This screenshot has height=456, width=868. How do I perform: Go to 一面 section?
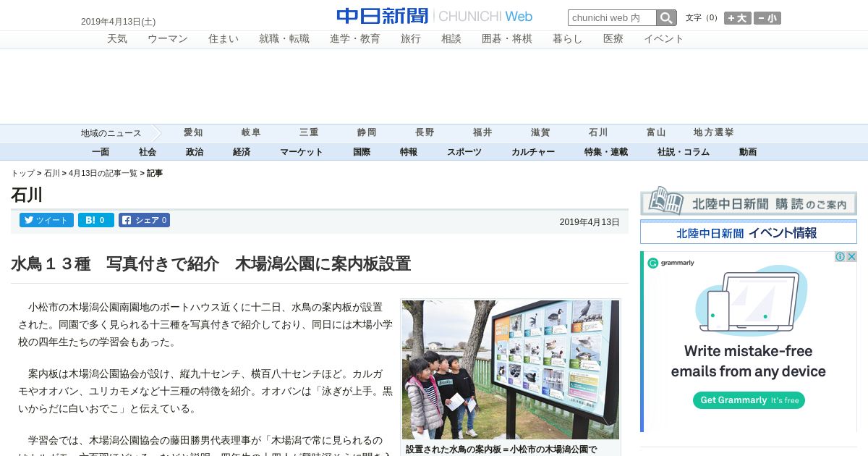click(x=101, y=152)
